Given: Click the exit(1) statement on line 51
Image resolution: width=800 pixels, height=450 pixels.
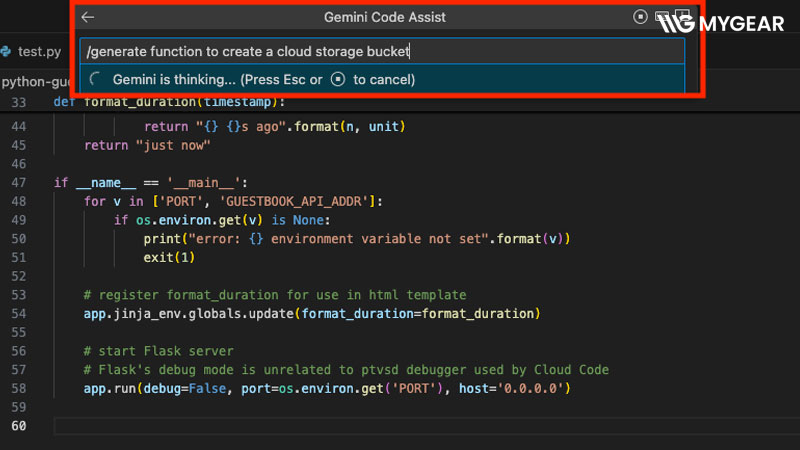Looking at the screenshot, I should pos(169,258).
